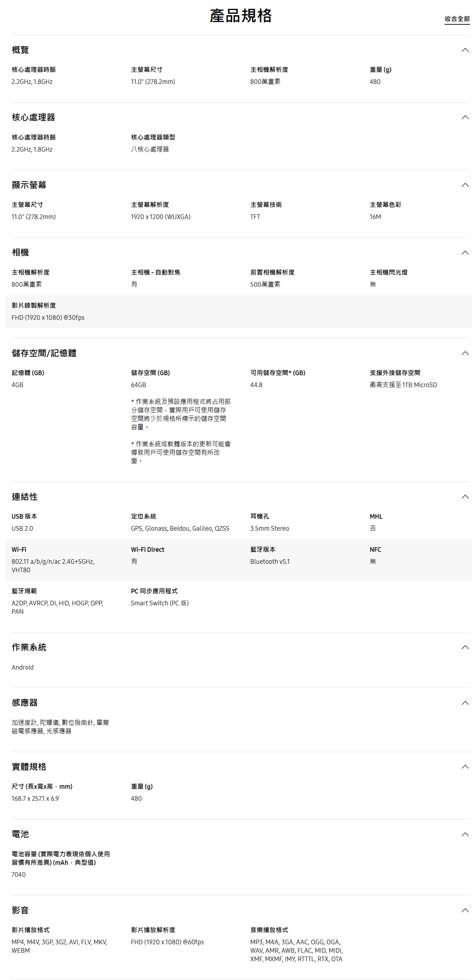The height and width of the screenshot is (980, 472).
Task: Click the 儲存空間/記憶體 section heading
Action: [44, 353]
